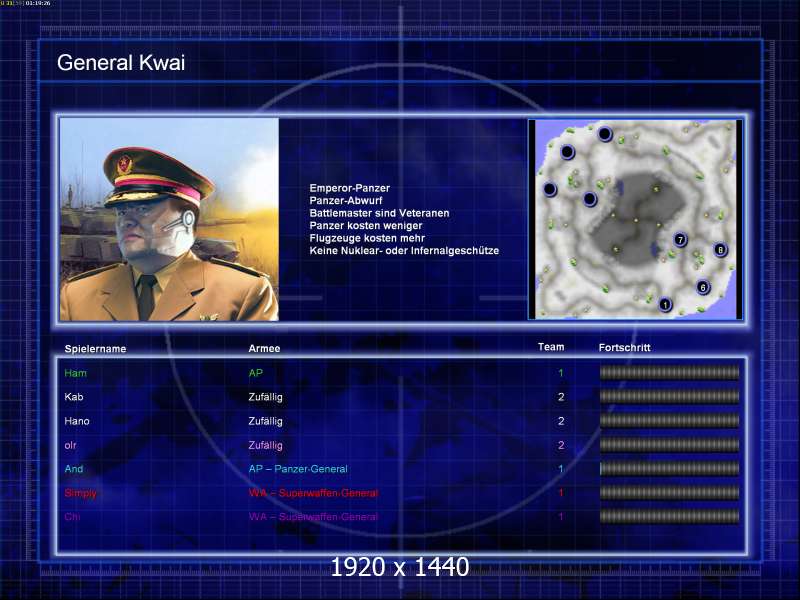Click the 'Emperor-Panzer' trait line
Viewport: 800px width, 600px height.
click(x=349, y=188)
